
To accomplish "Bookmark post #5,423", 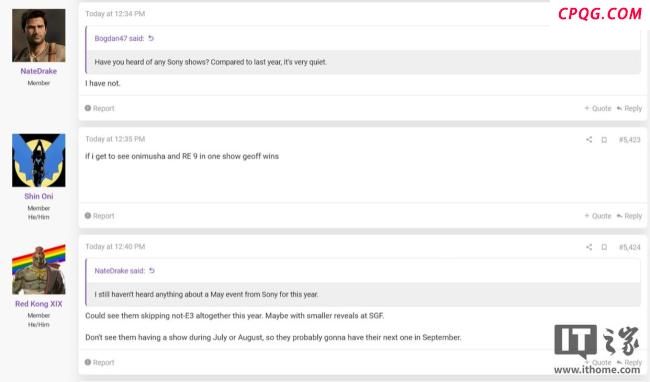I will pos(604,140).
